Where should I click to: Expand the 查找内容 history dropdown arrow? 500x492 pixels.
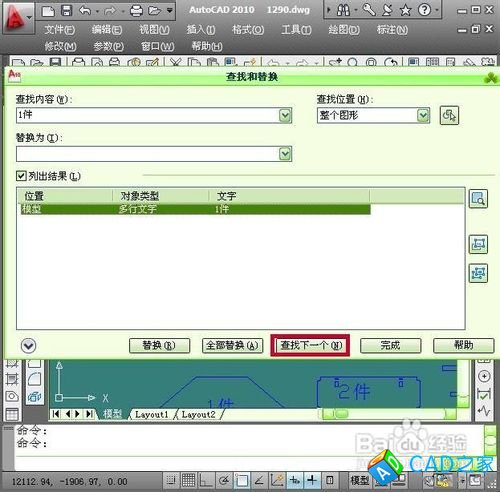285,116
